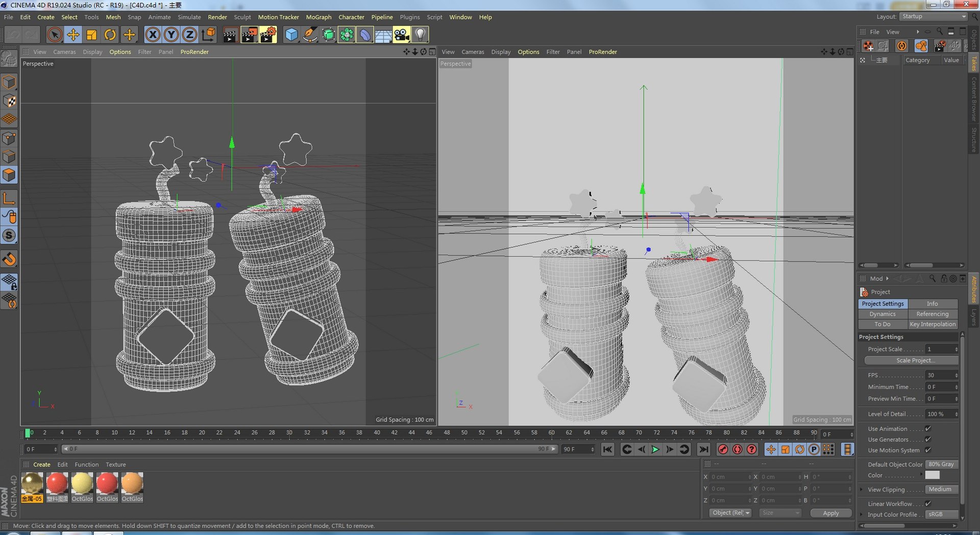
Task: Lock the Z axis
Action: click(189, 35)
